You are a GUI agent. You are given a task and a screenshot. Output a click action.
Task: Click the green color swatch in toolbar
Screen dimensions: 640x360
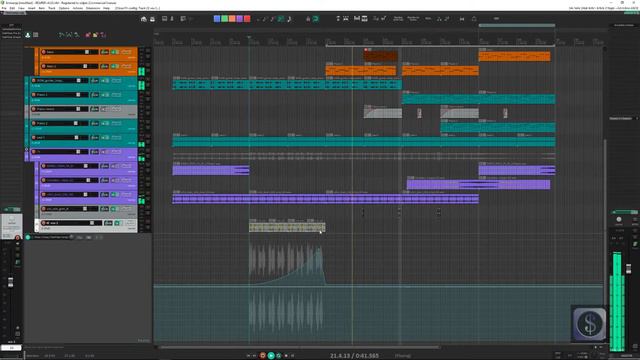click(x=224, y=19)
